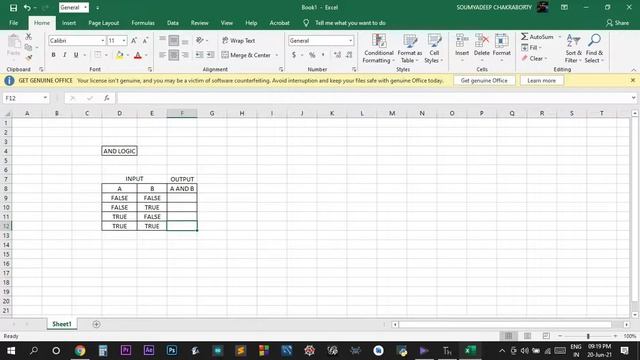
Task: Expand Merge & Center dropdown arrow
Action: (x=277, y=55)
